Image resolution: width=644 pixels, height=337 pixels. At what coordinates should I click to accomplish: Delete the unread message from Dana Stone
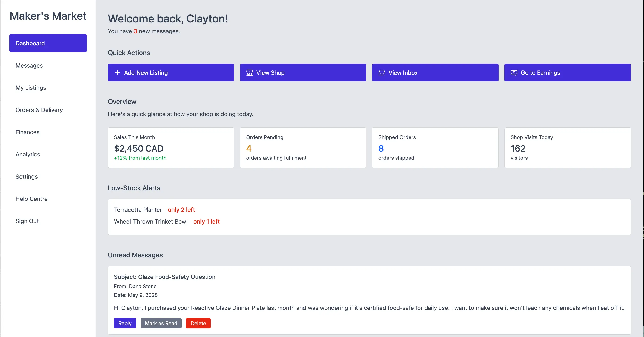click(x=198, y=323)
